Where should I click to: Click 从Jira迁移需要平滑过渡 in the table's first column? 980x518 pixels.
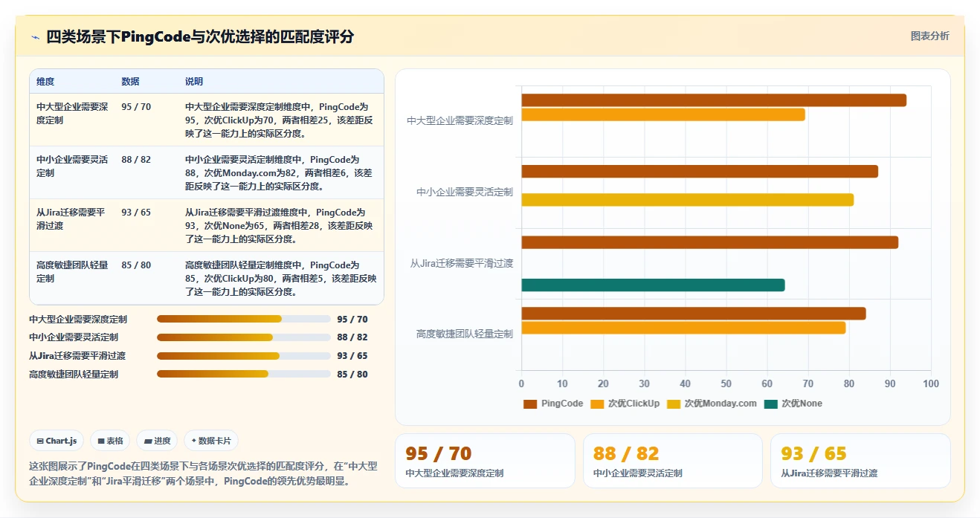72,219
